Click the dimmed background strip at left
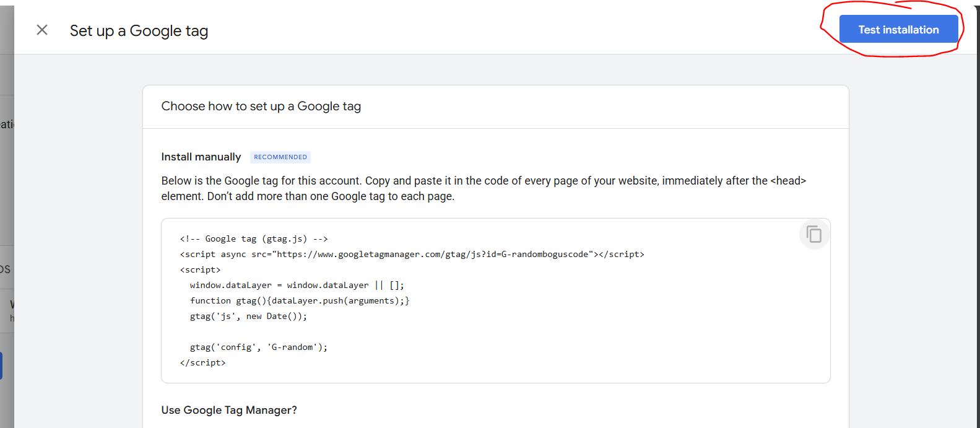980x428 pixels. point(6,186)
